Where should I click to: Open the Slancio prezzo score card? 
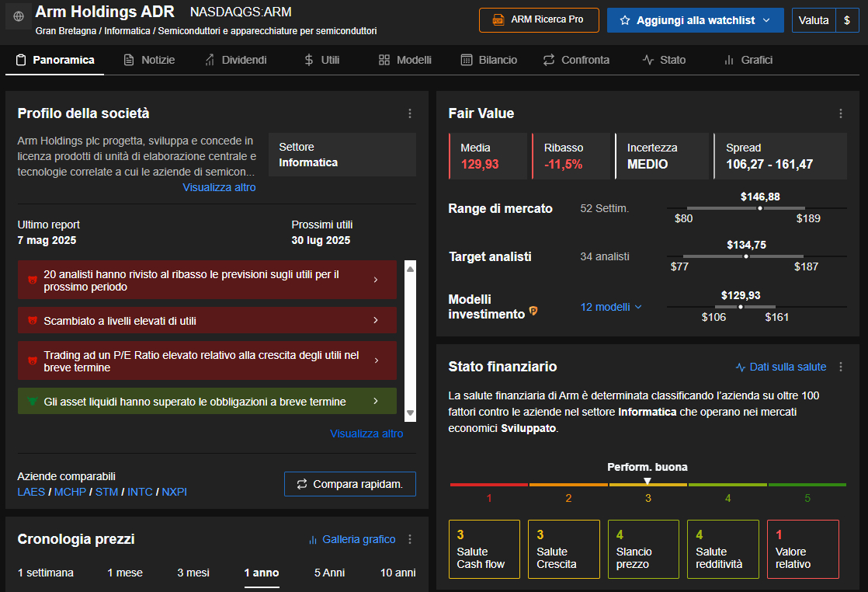point(644,549)
